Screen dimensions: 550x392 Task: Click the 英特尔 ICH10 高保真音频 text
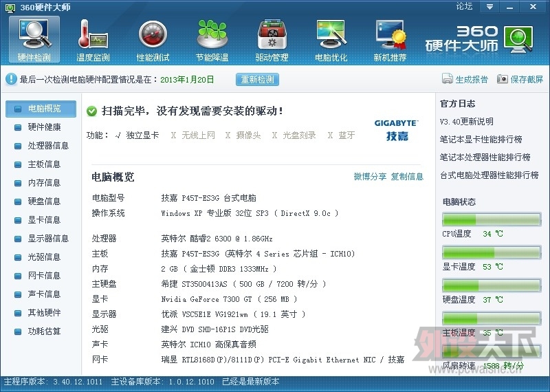pos(209,345)
